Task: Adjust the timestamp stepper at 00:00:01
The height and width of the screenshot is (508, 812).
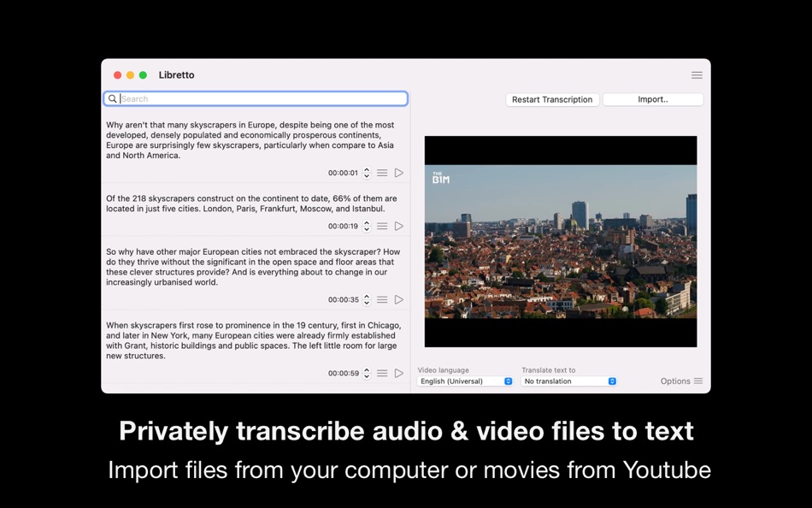Action: [367, 173]
